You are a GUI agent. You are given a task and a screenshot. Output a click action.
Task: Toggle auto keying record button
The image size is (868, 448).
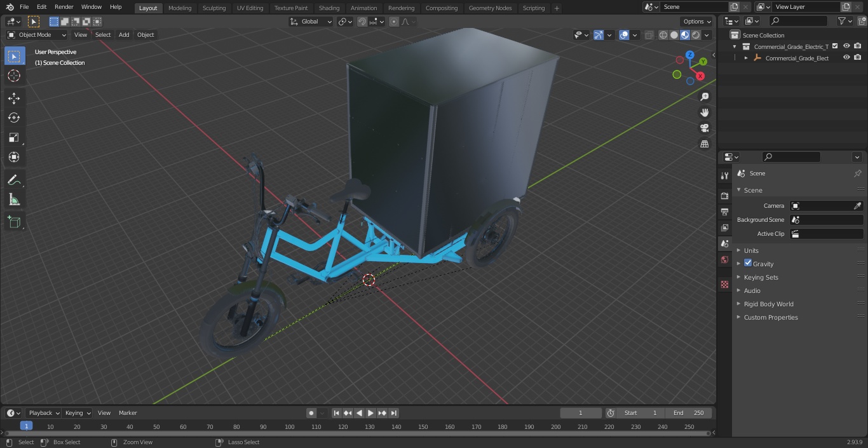click(311, 413)
